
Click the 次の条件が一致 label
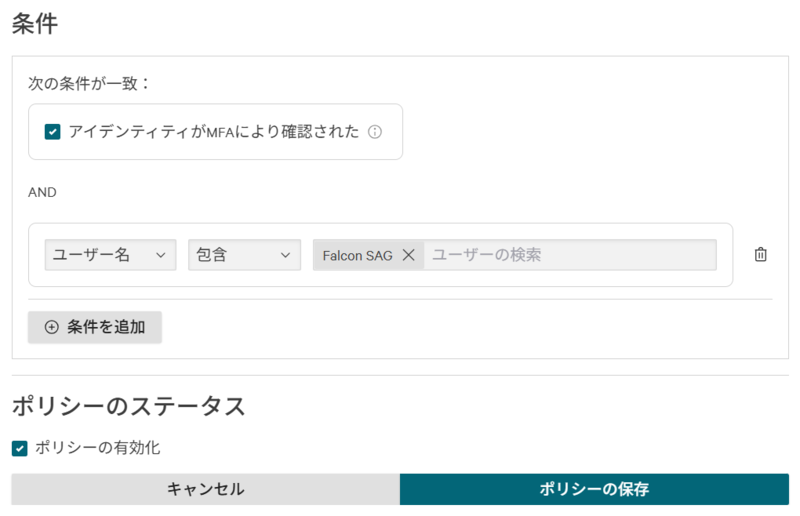[x=89, y=83]
